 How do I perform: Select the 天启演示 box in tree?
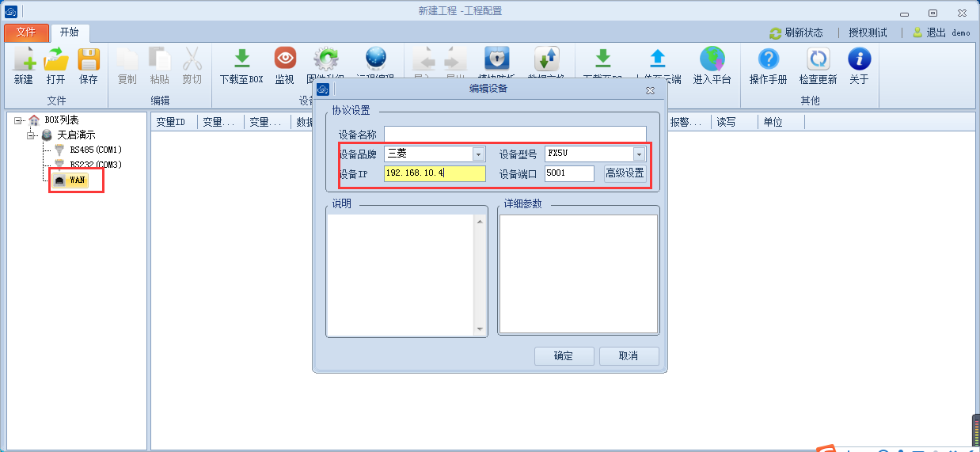76,135
